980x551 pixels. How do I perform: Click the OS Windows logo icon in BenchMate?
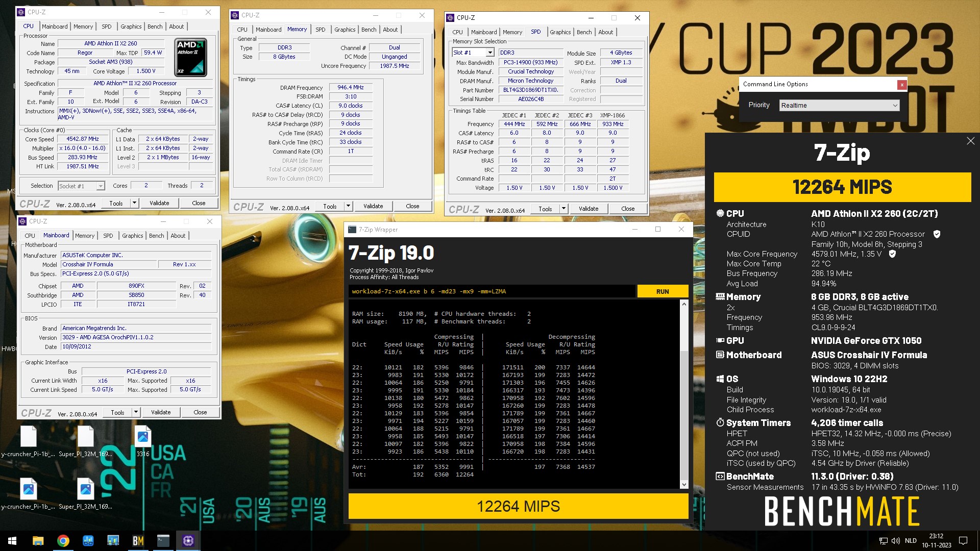tap(720, 379)
